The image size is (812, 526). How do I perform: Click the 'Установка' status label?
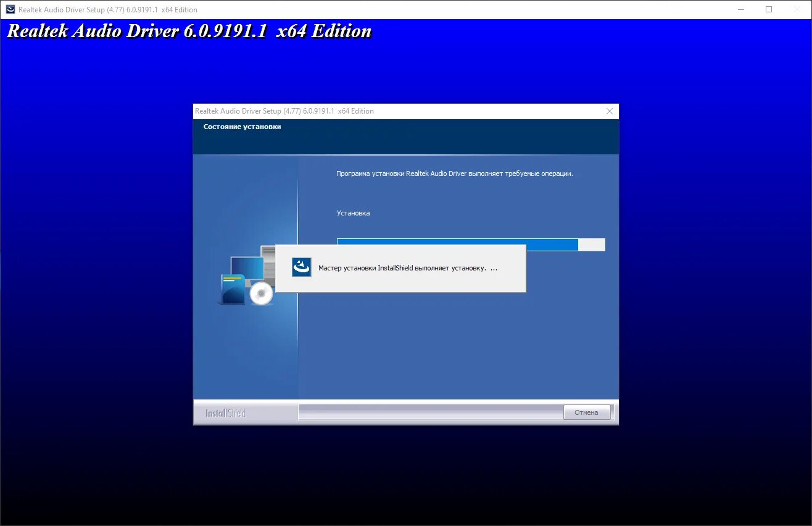coord(353,213)
